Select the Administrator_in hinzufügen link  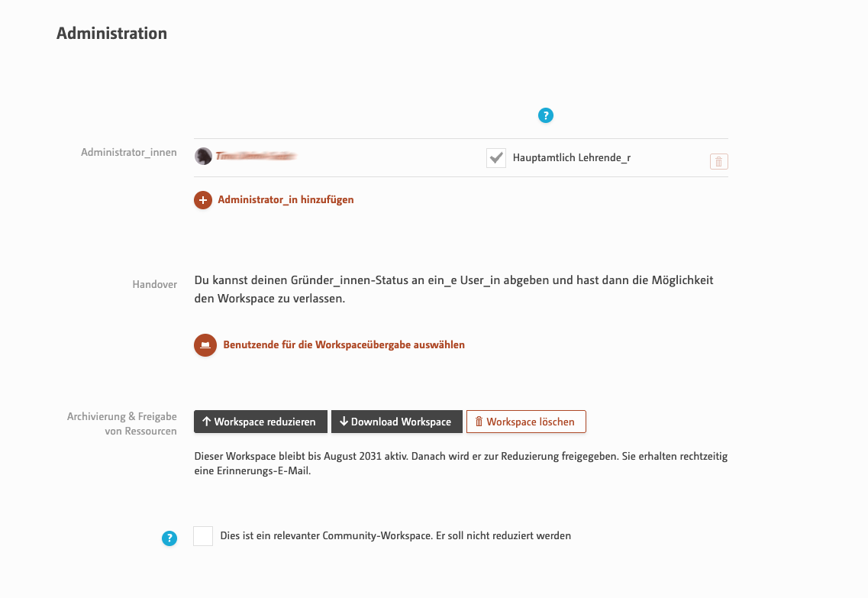pyautogui.click(x=286, y=200)
